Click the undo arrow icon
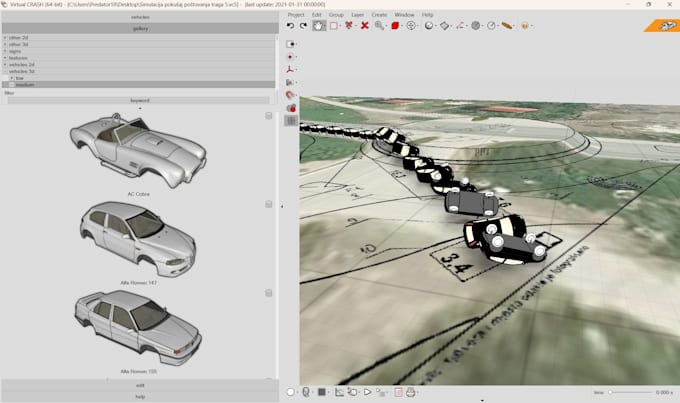Image resolution: width=680 pixels, height=403 pixels. pyautogui.click(x=290, y=26)
